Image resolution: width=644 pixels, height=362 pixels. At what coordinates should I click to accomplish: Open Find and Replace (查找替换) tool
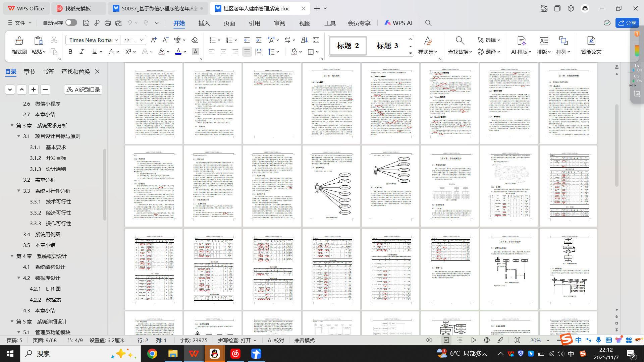[x=460, y=45]
